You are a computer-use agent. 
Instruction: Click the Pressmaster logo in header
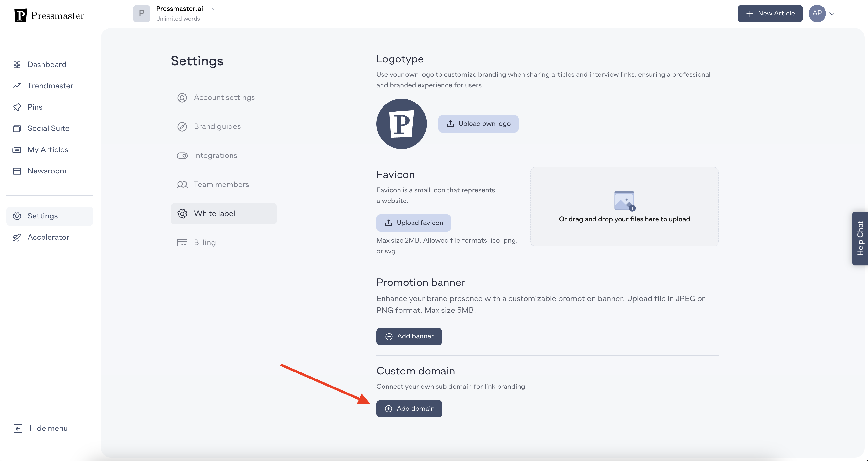coord(50,15)
